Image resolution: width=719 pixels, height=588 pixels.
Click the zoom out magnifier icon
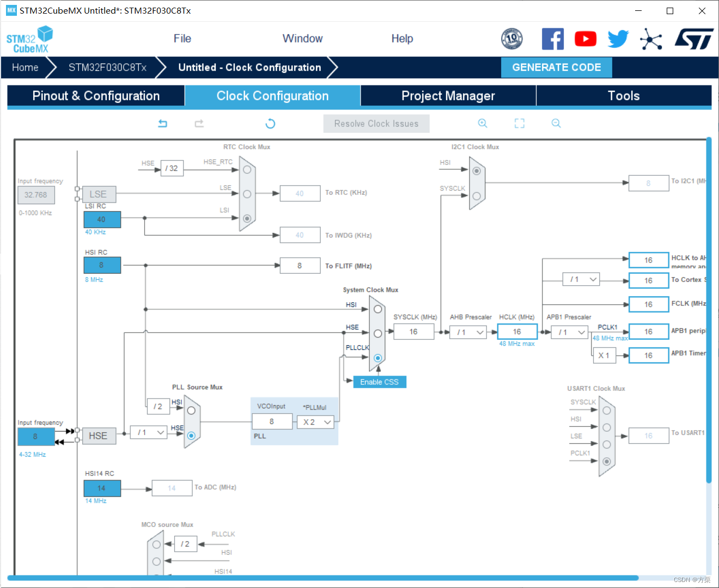[x=556, y=124]
